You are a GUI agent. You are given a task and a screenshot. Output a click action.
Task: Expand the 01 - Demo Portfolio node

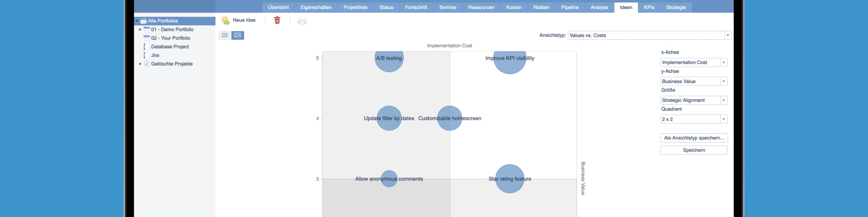click(x=140, y=29)
